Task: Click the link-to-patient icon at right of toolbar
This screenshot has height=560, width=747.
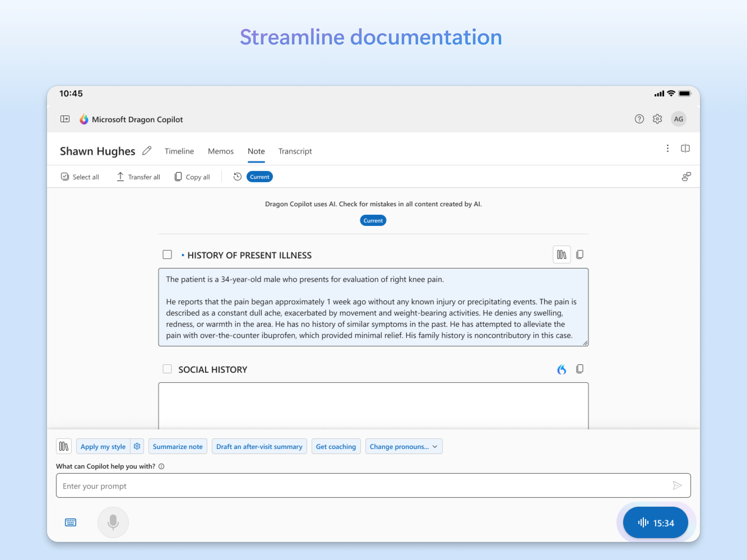Action: (x=686, y=177)
